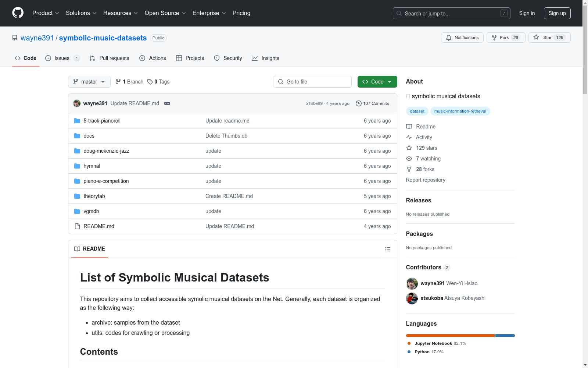
Task: Expand the Resources menu
Action: point(121,13)
